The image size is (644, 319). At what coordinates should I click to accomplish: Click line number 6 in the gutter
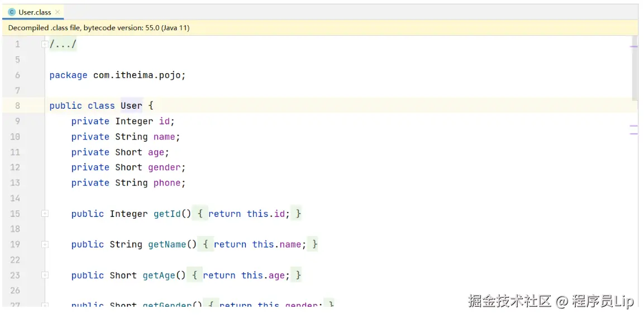(17, 75)
